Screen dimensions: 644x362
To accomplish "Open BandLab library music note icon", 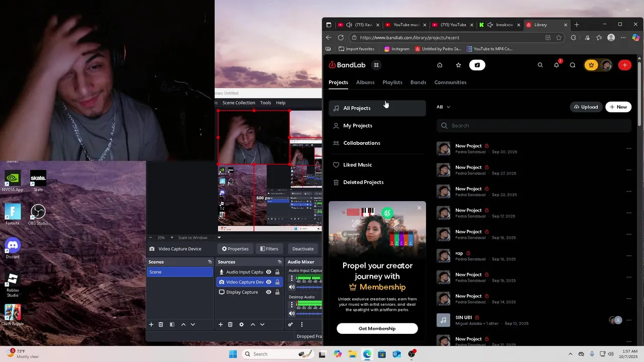I will [477, 65].
